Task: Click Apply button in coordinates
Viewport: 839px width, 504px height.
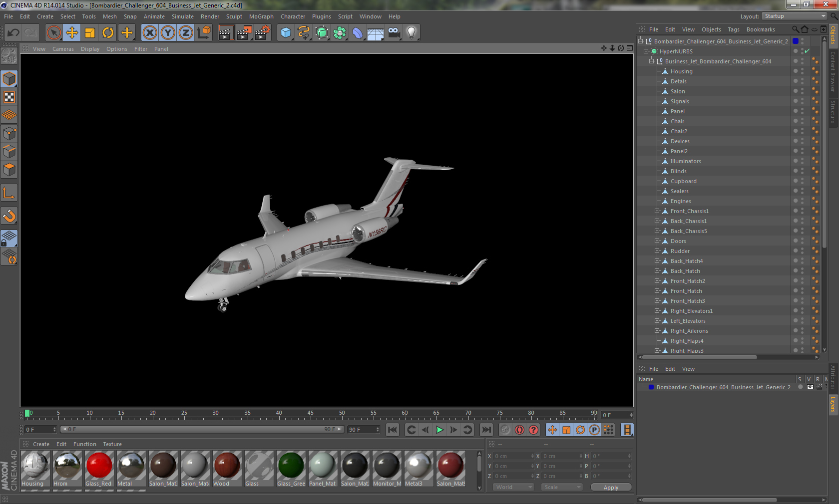Action: tap(611, 488)
